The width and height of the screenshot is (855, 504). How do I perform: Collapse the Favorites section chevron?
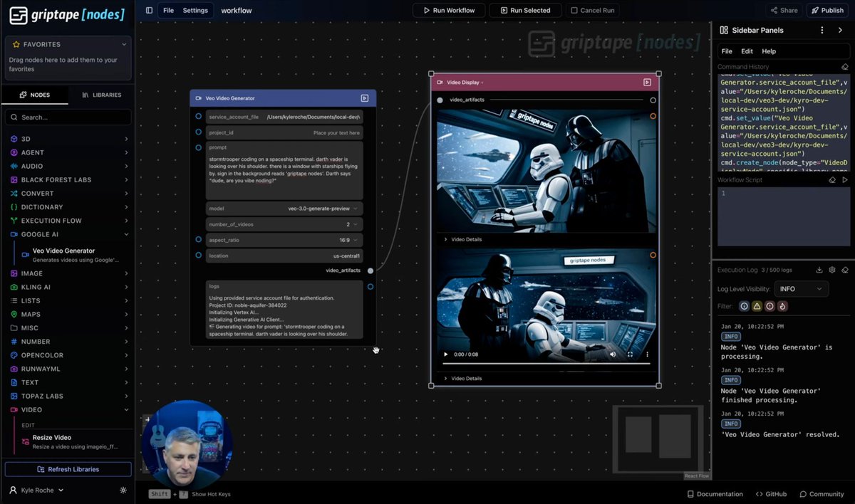(124, 44)
